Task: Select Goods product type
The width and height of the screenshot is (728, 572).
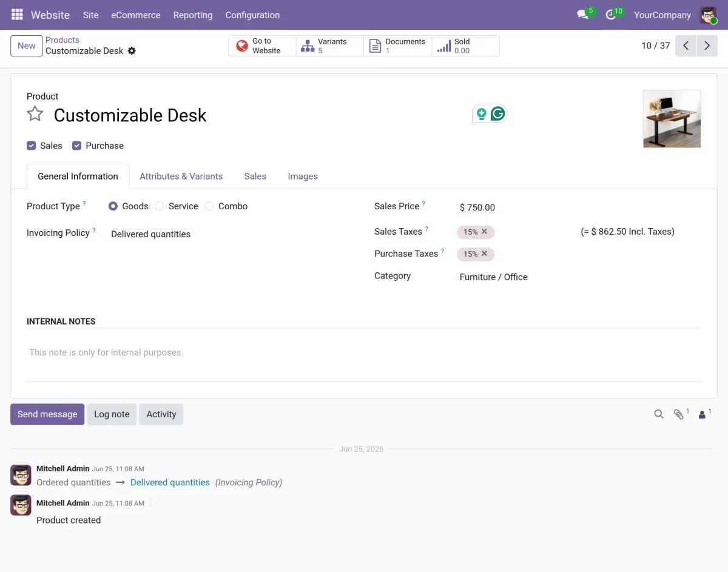Action: [113, 206]
